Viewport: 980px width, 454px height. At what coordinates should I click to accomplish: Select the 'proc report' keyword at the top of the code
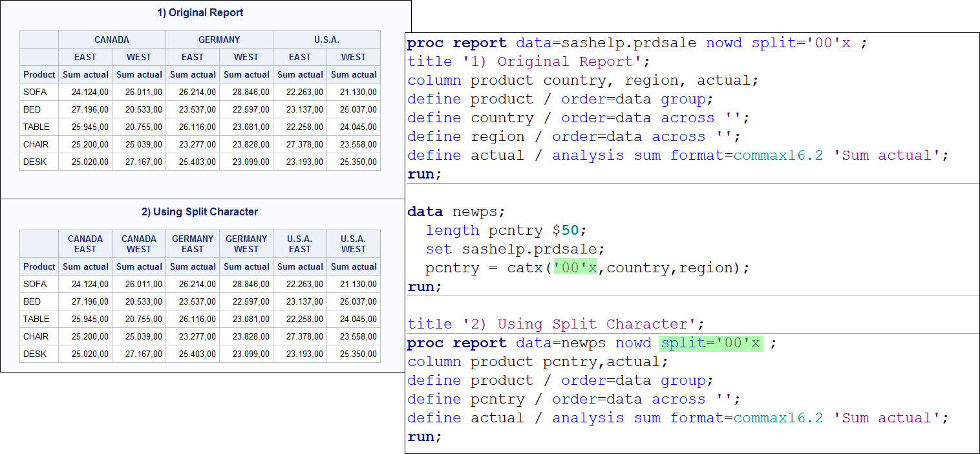(456, 42)
